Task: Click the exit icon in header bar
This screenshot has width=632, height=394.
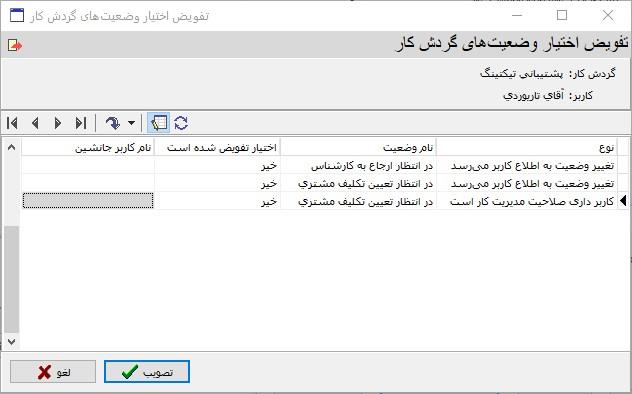Action: click(x=15, y=45)
